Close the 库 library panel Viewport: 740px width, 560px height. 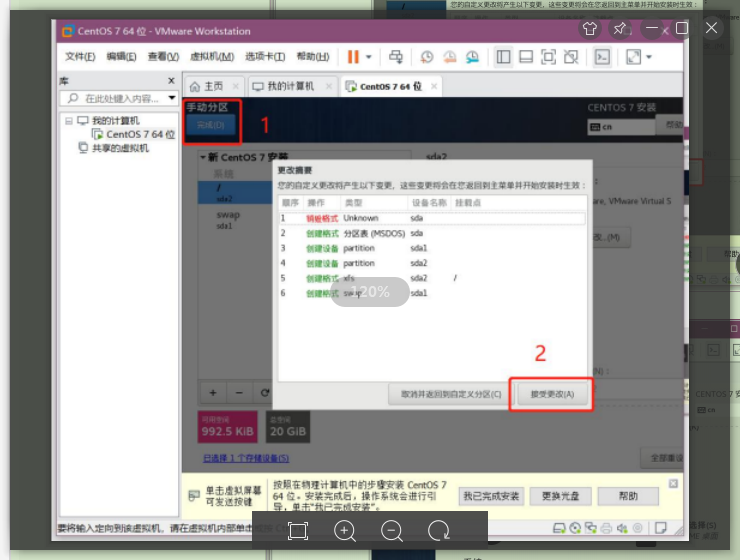[171, 81]
